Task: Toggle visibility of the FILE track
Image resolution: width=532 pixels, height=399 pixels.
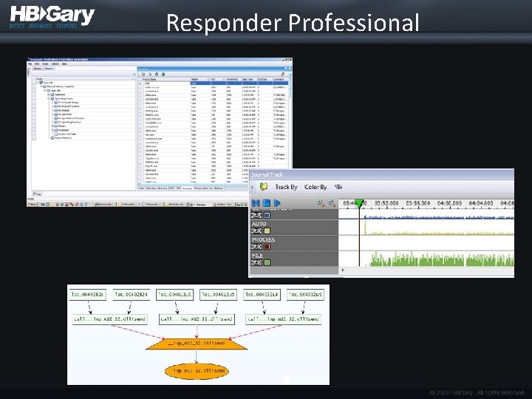Action: coord(256,262)
